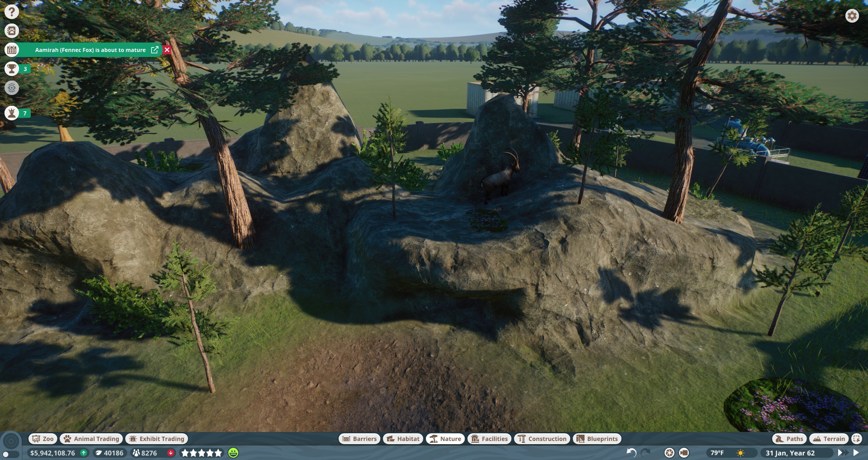Set game speed to normal play

click(x=856, y=452)
